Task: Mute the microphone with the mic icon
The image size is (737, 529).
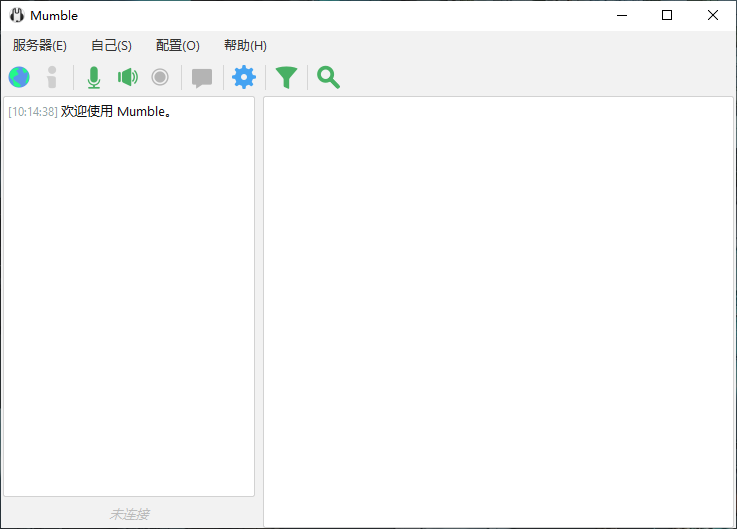Action: pos(94,77)
